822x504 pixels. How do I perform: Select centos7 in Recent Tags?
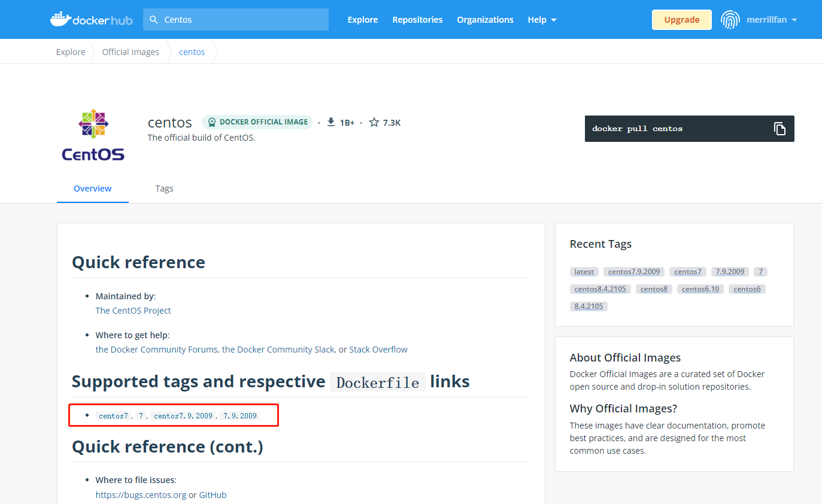(x=688, y=272)
